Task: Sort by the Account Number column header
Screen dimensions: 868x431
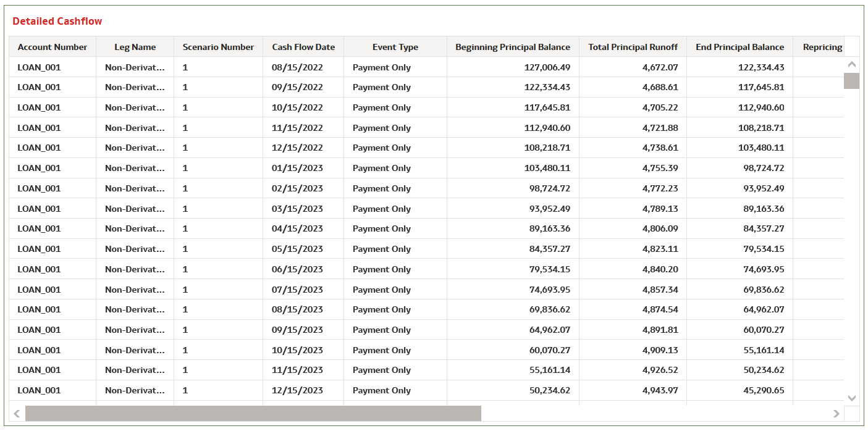Action: point(52,46)
